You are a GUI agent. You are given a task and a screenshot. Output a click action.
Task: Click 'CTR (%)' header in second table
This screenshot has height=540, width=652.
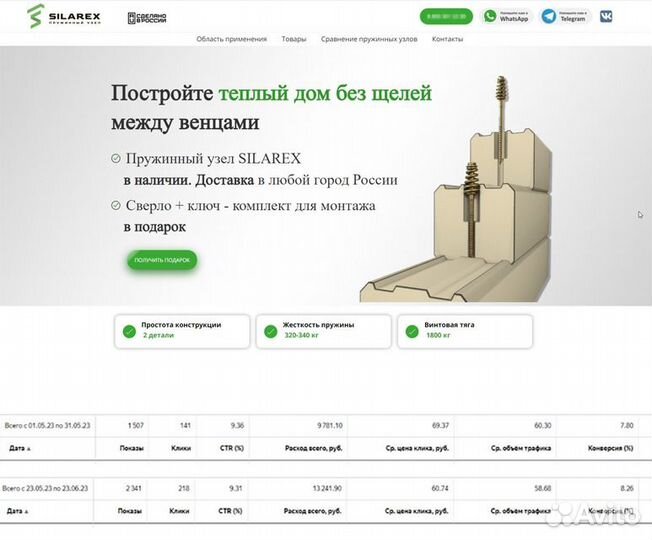230,511
